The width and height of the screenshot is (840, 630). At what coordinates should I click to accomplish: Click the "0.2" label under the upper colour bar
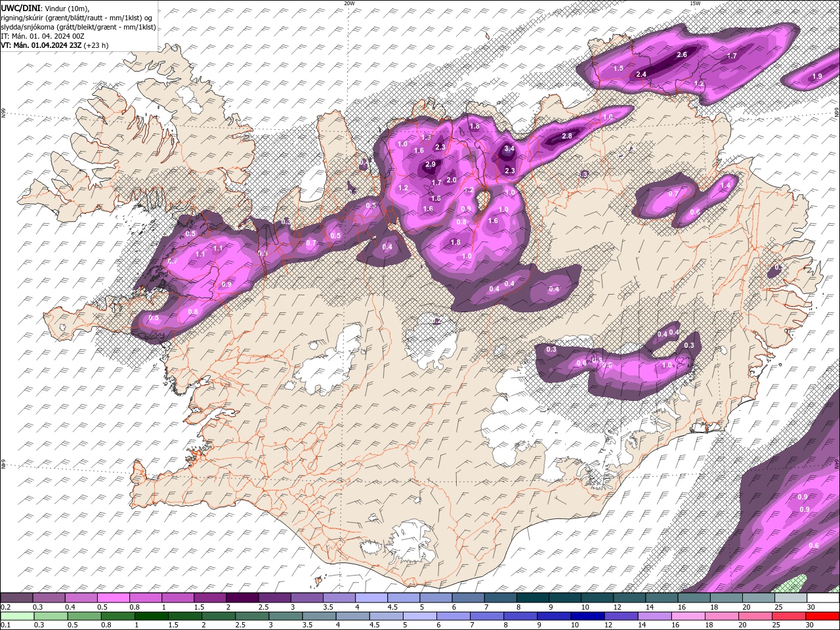6,607
